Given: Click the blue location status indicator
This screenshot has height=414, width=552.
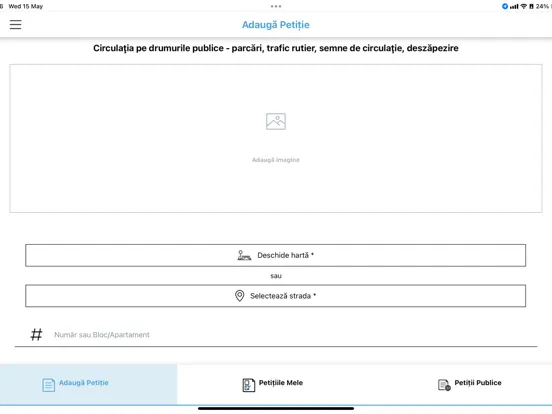Looking at the screenshot, I should (505, 6).
